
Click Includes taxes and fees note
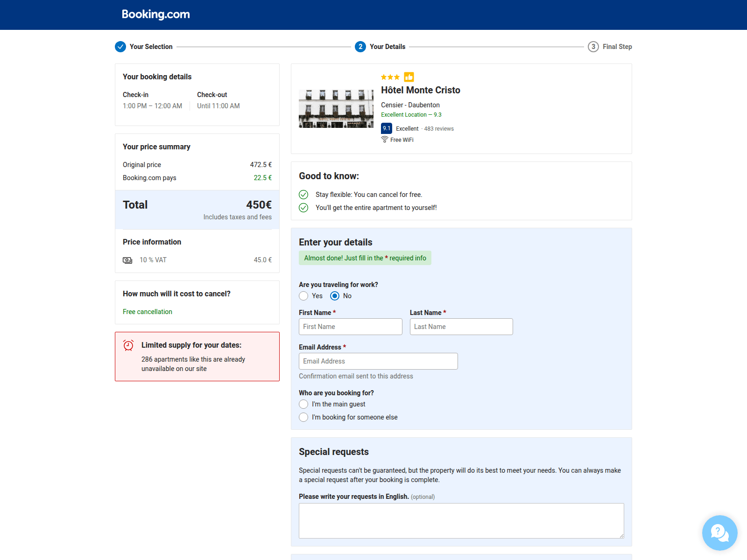[238, 217]
